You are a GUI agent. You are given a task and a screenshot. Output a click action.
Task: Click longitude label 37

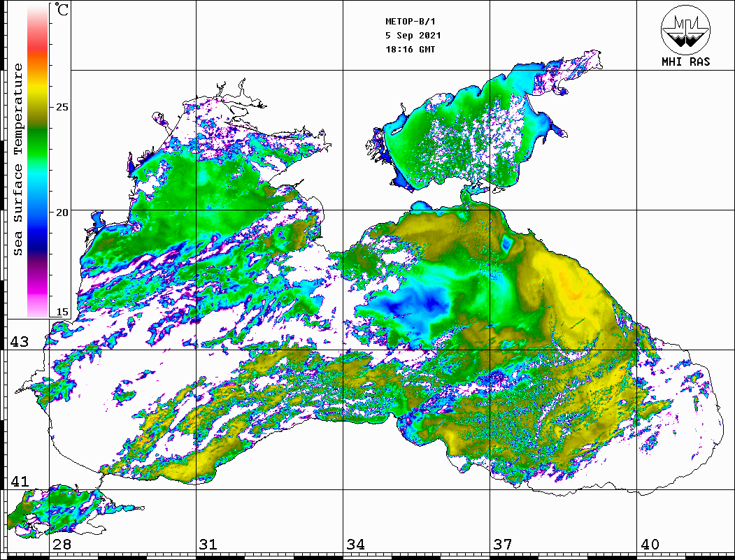[x=503, y=545]
